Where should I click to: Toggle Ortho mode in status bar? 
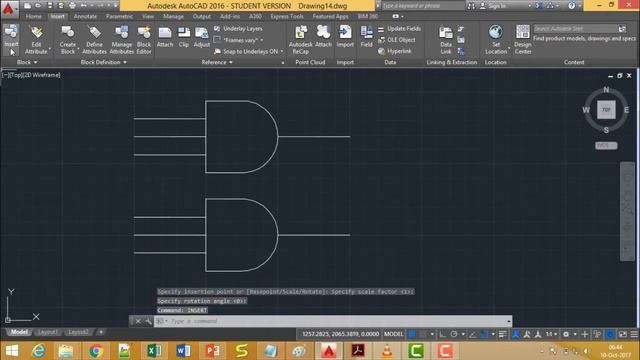[x=442, y=334]
